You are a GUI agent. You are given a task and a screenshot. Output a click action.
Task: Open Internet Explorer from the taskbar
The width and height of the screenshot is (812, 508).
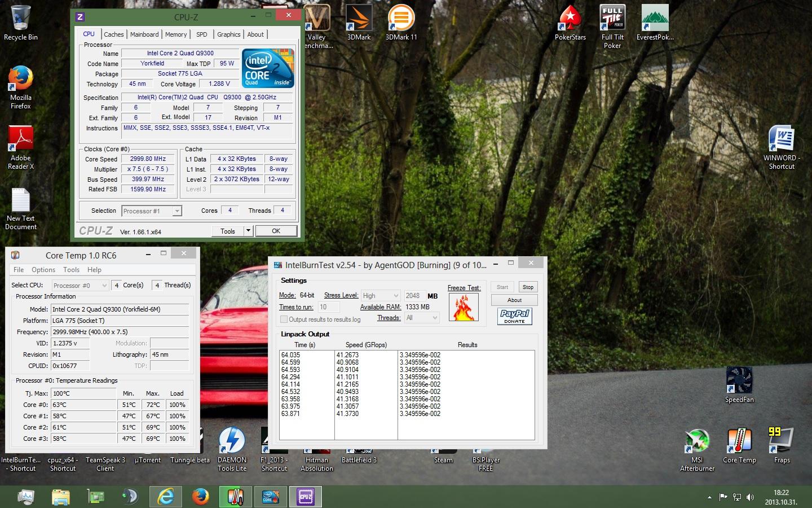[x=165, y=497]
